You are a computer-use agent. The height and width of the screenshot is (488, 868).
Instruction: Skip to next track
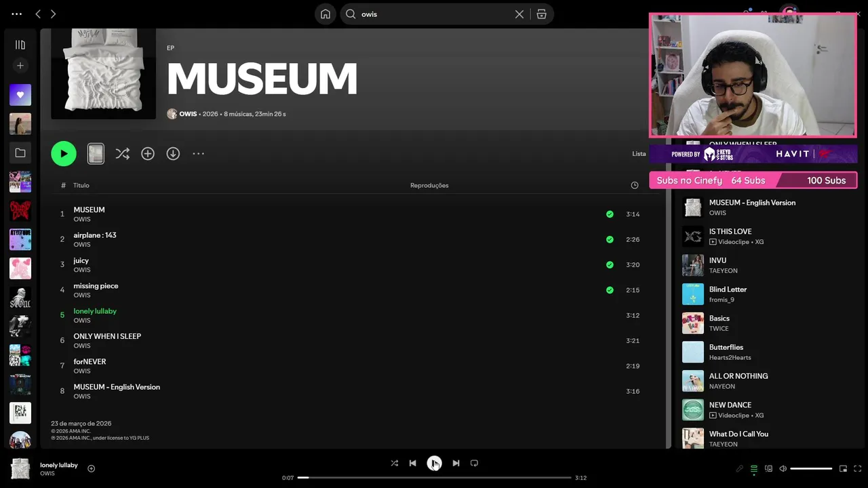click(x=456, y=463)
